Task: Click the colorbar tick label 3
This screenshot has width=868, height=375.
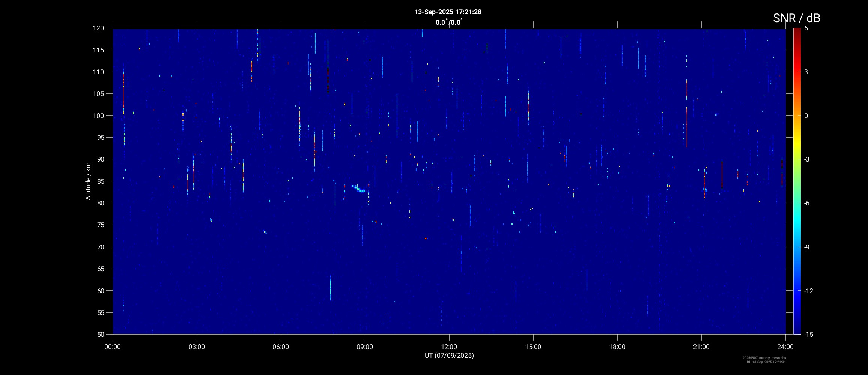Action: click(806, 72)
